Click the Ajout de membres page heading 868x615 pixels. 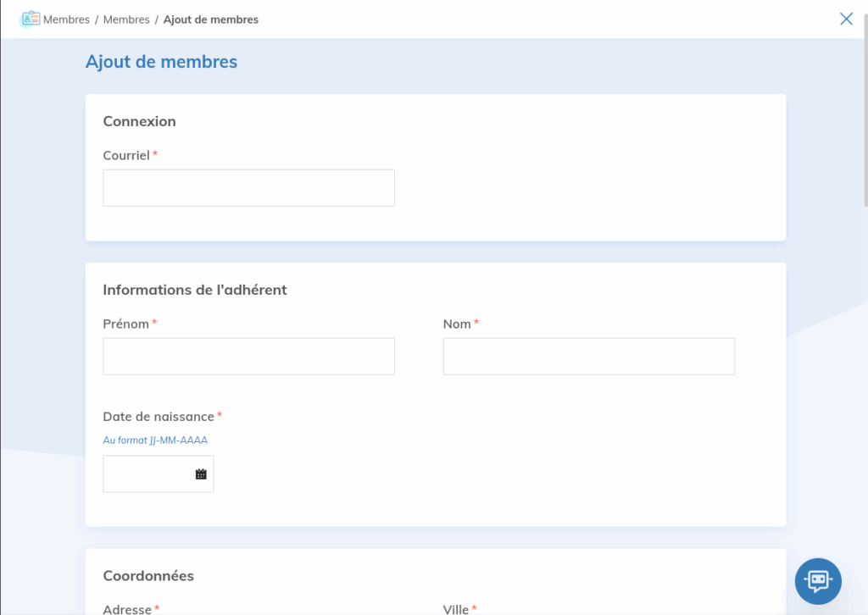pos(161,61)
